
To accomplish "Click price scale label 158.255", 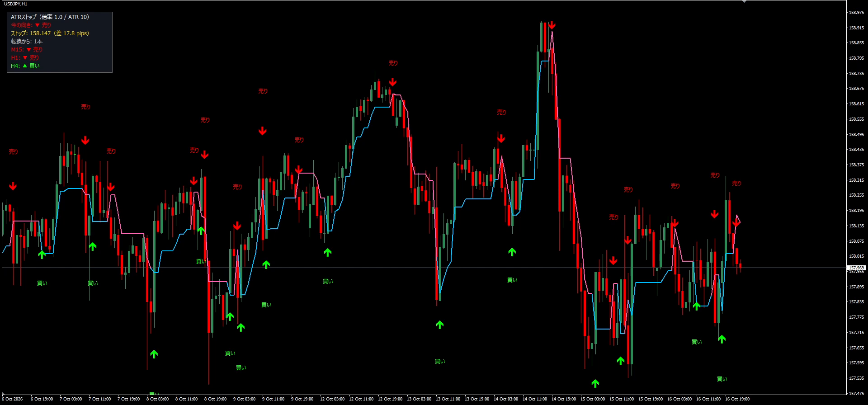I will click(x=856, y=196).
